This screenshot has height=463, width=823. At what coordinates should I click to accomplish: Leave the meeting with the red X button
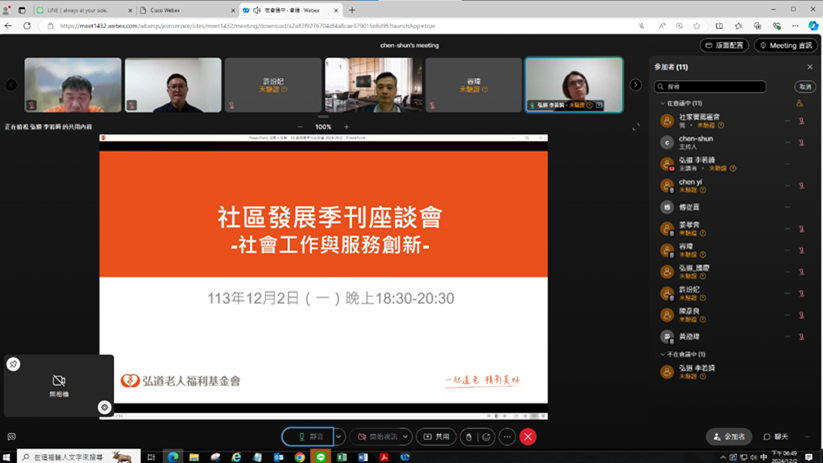point(528,437)
